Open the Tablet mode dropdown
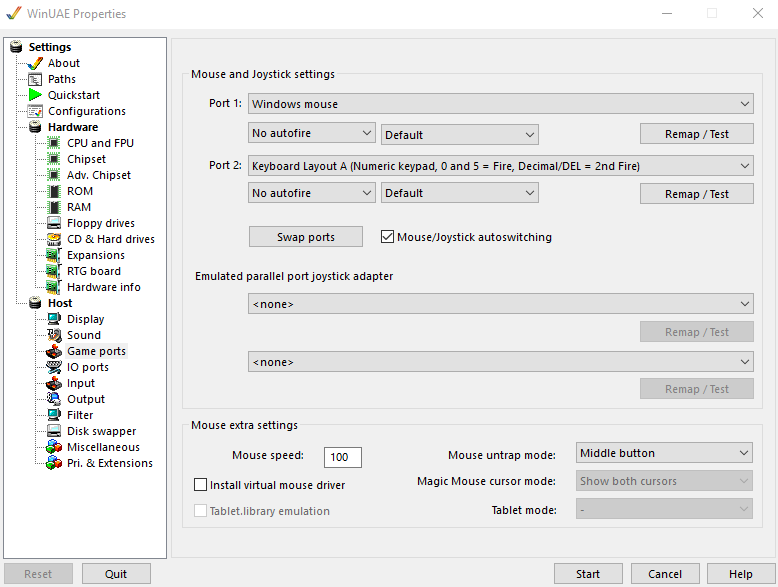 [x=664, y=509]
